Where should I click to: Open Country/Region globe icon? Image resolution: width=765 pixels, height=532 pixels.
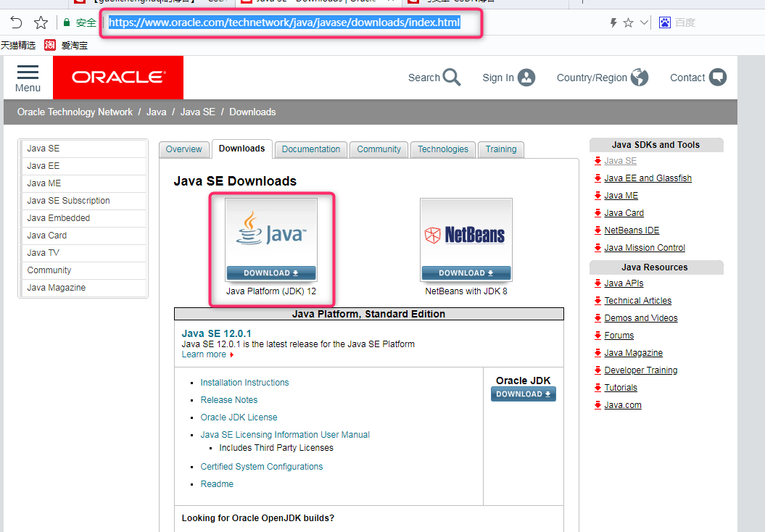(639, 77)
